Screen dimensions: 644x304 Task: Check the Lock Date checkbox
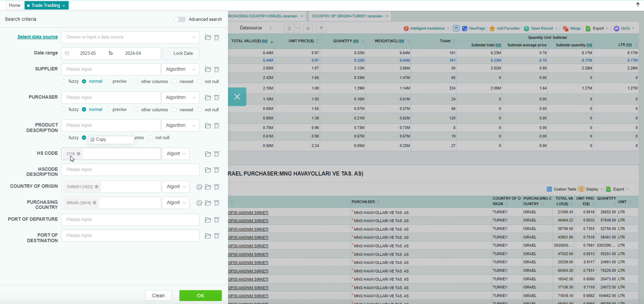pyautogui.click(x=168, y=53)
